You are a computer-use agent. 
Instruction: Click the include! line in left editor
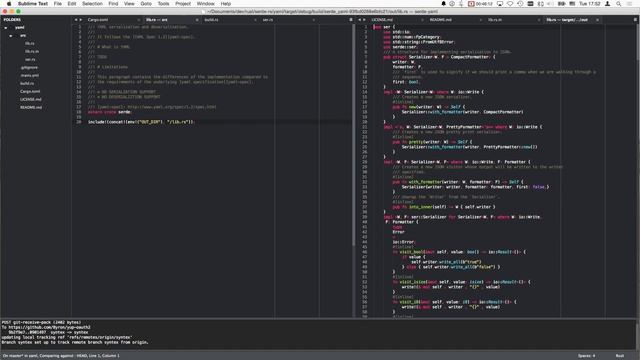[x=141, y=122]
